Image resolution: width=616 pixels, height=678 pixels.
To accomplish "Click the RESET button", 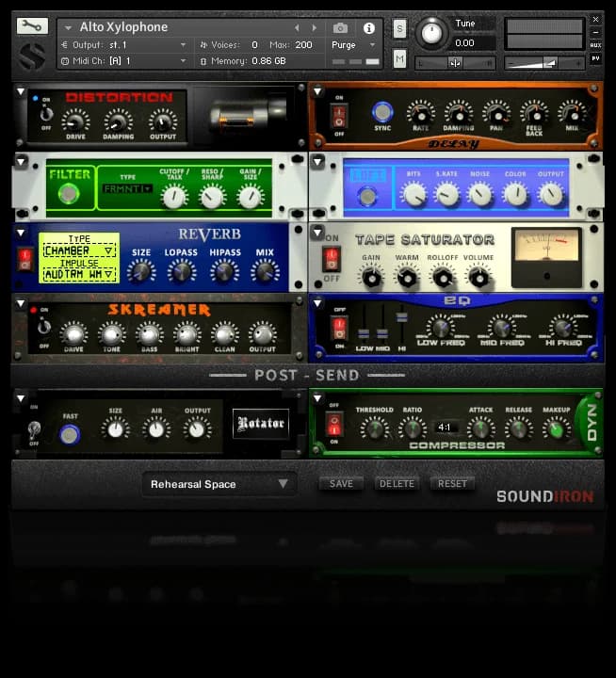I will [452, 484].
